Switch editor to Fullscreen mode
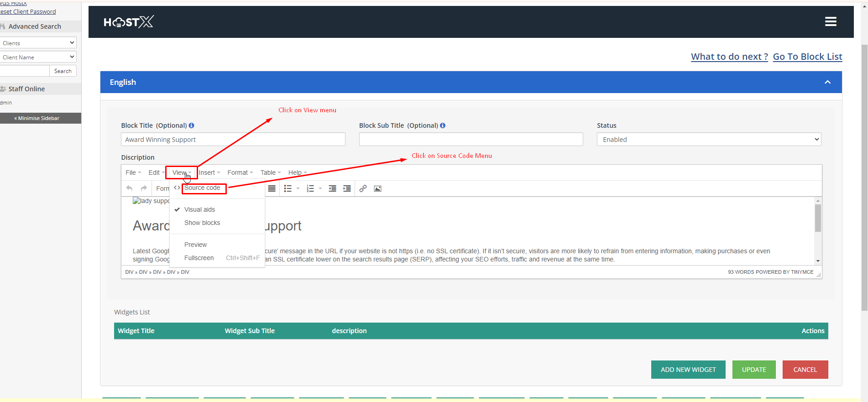The width and height of the screenshot is (868, 402). tap(199, 258)
